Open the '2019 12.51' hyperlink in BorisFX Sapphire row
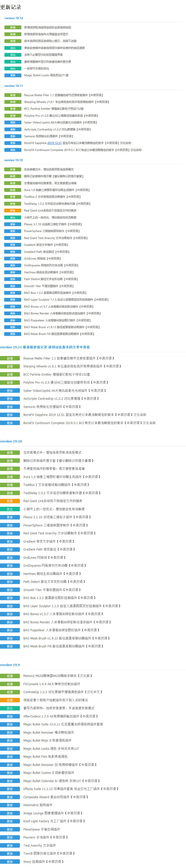Viewport: 186px width, 868px height. (54, 143)
